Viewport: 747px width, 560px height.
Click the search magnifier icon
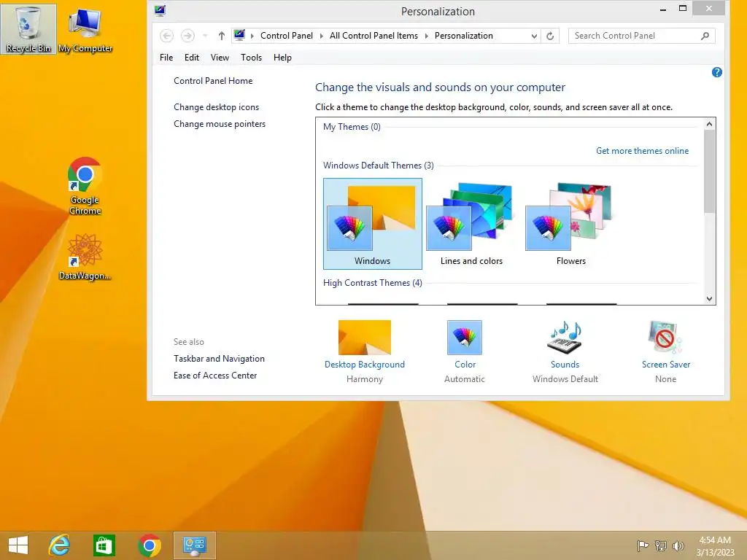tap(705, 36)
